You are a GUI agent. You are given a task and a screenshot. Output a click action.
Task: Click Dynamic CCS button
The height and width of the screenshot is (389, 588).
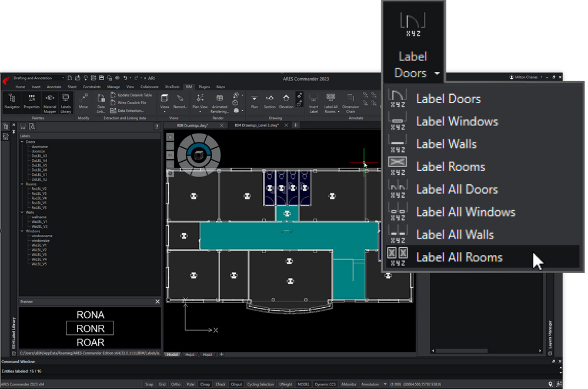pyautogui.click(x=325, y=384)
